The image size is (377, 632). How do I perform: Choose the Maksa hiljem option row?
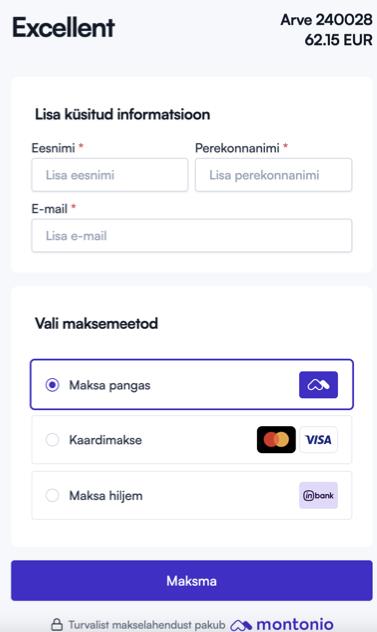[x=192, y=495]
